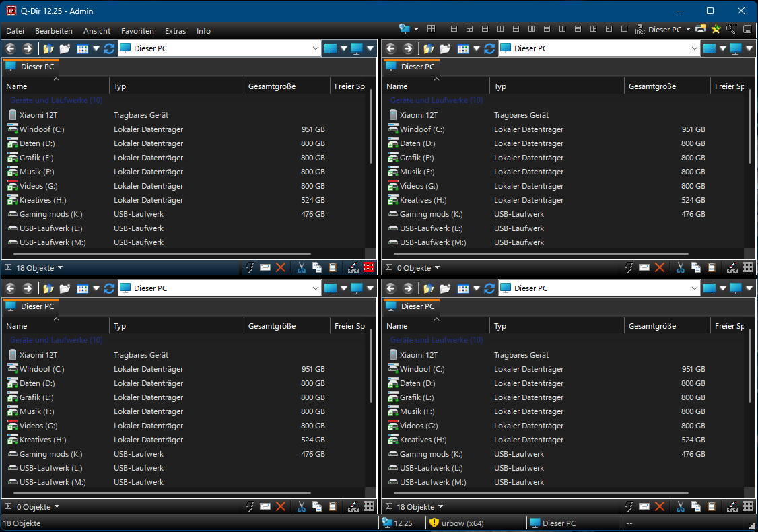
Task: Click 'urbow (x64)' in the bottom status bar
Action: pyautogui.click(x=462, y=523)
